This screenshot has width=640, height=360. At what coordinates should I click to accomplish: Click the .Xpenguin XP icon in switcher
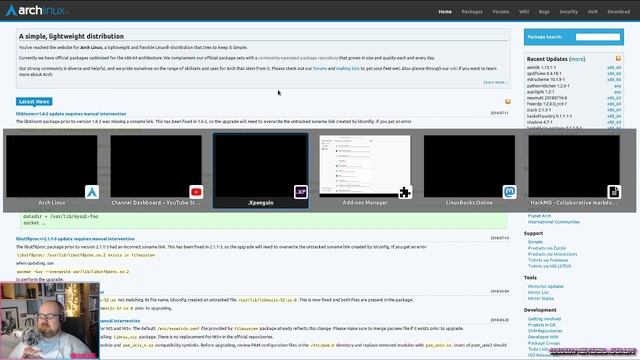click(301, 192)
